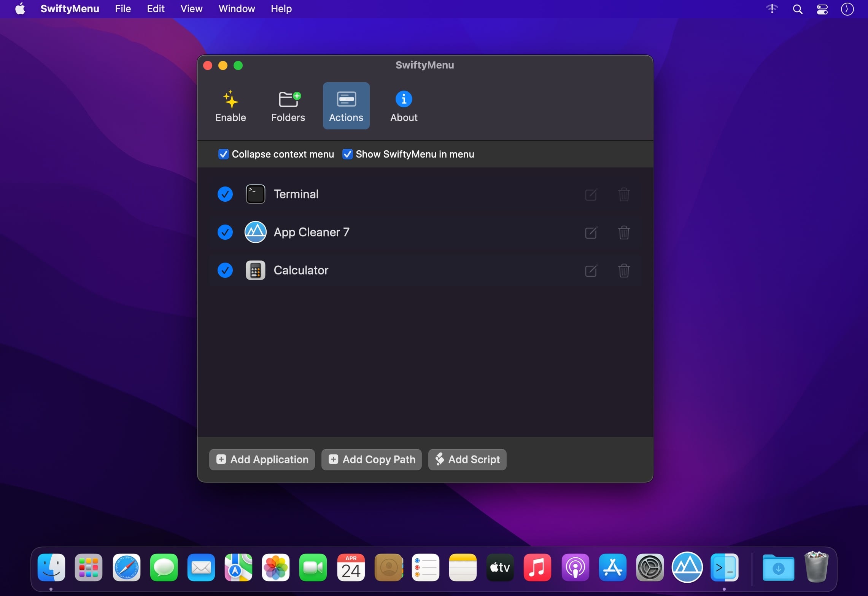
Task: Click the Add Copy Path button
Action: (x=372, y=460)
